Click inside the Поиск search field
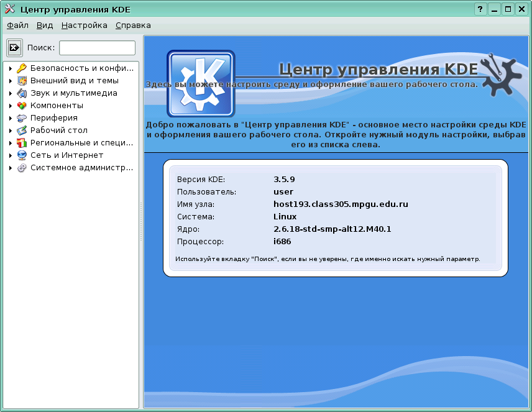Image resolution: width=532 pixels, height=412 pixels. click(96, 47)
